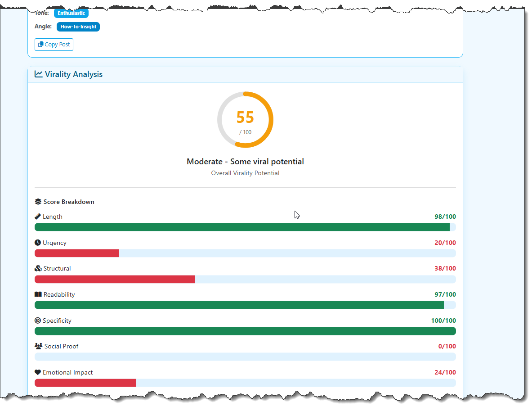Click the red 0/100 Social Proof score
This screenshot has width=532, height=411.
tap(448, 346)
